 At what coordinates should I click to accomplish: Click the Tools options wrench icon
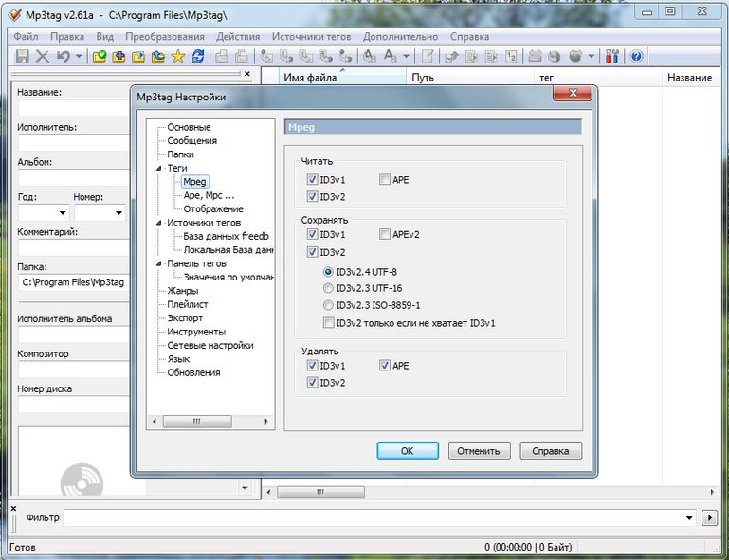[x=611, y=57]
